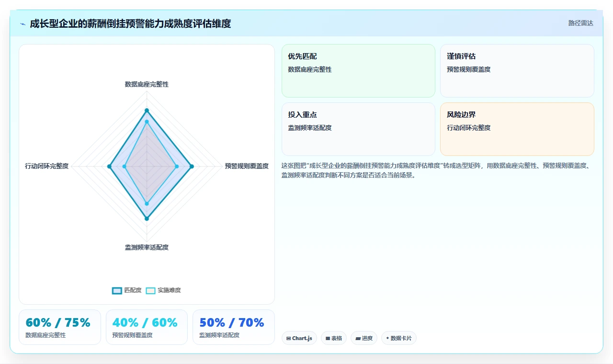Toggle the 实施难度 legend item

163,290
